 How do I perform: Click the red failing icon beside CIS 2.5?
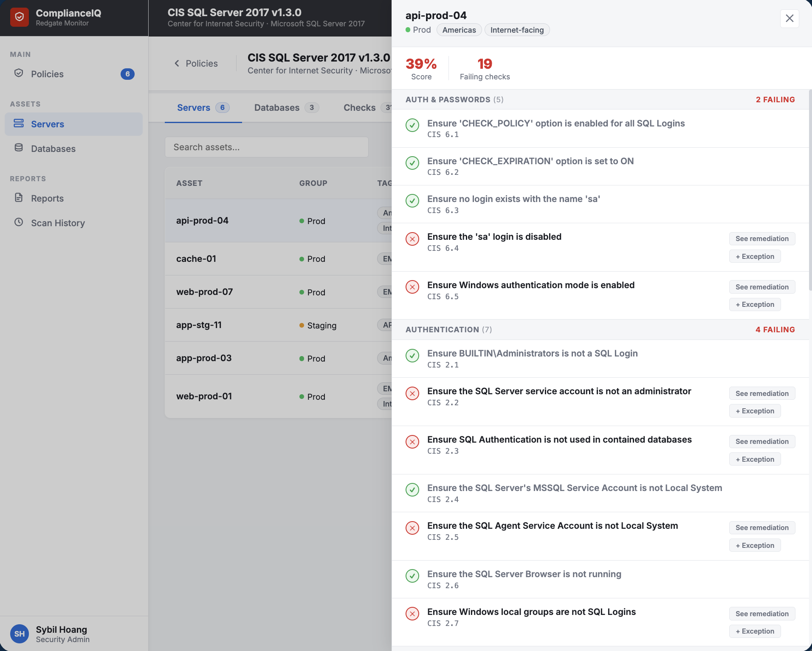[x=413, y=528]
